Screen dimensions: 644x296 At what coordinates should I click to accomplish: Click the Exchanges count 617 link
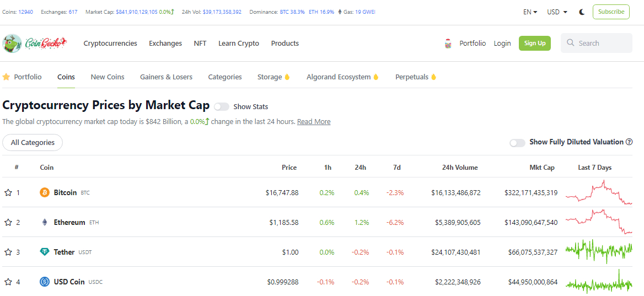click(73, 12)
